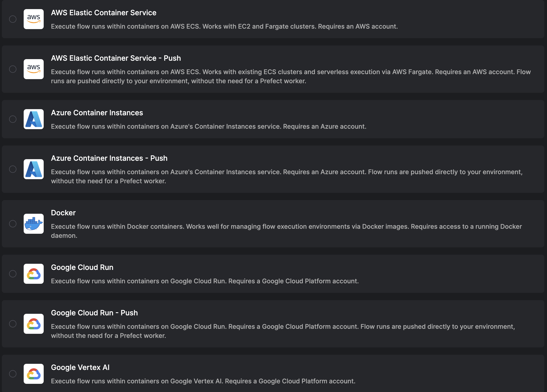Pick the Google Cloud Run radio button
The image size is (547, 392).
coord(13,274)
